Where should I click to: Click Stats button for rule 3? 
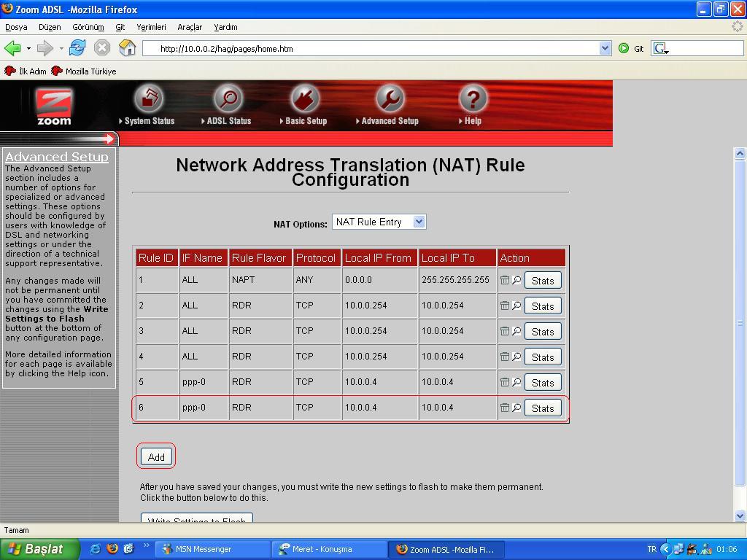pos(543,332)
